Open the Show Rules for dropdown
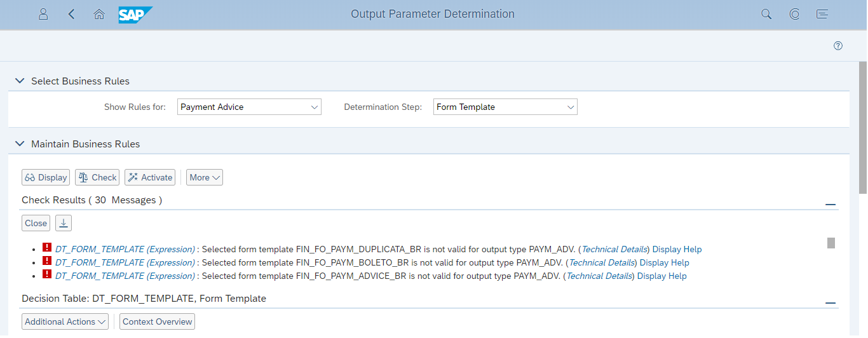Screen dimensions: 868x338 point(250,107)
